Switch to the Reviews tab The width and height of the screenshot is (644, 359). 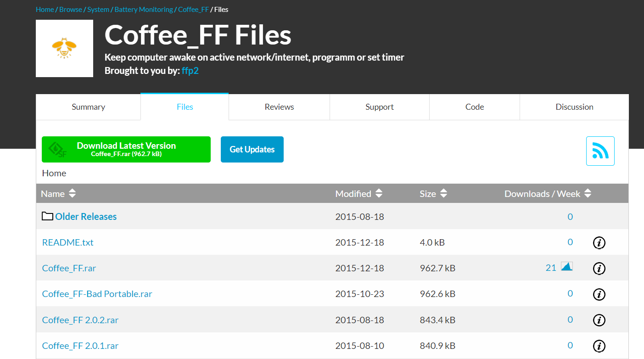point(279,107)
